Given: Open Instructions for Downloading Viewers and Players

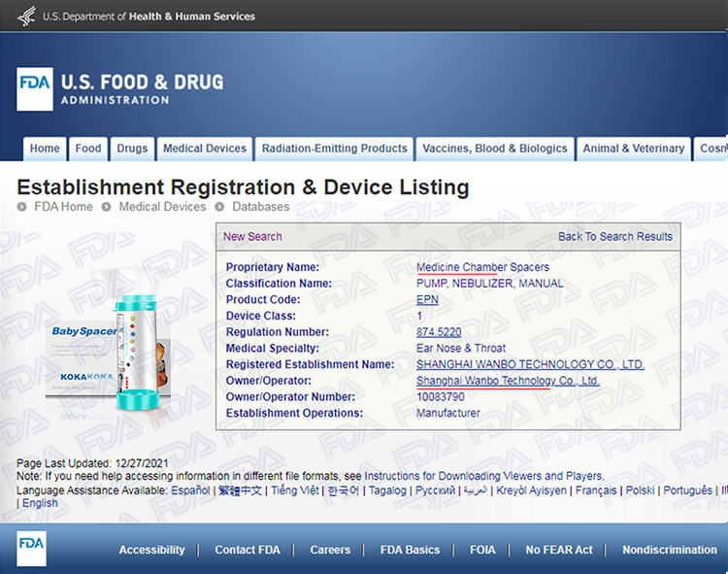Looking at the screenshot, I should [484, 476].
